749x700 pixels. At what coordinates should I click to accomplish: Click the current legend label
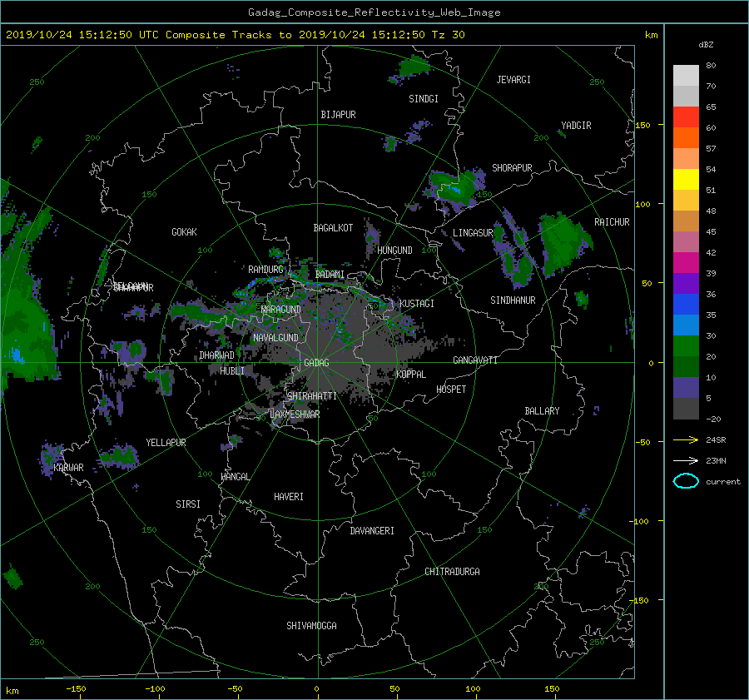tap(722, 482)
